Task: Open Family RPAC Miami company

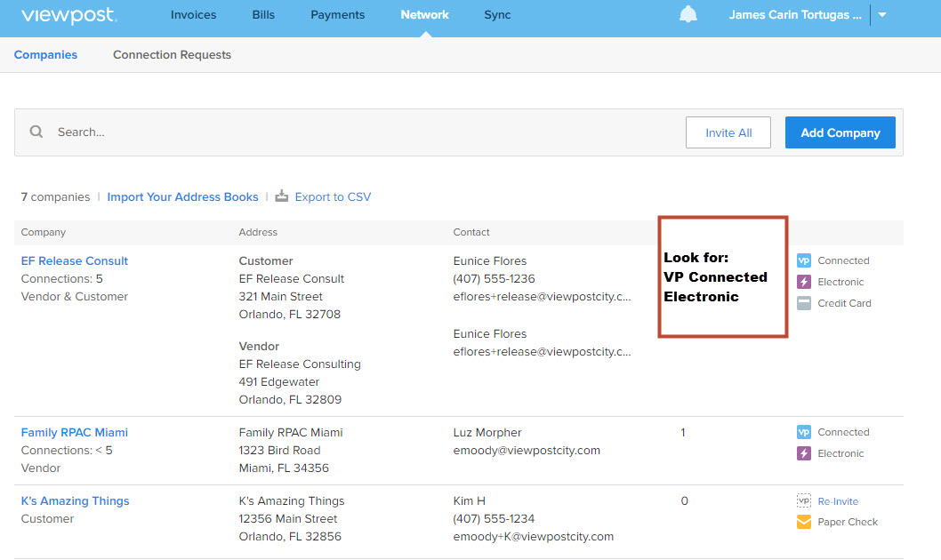Action: [x=75, y=432]
